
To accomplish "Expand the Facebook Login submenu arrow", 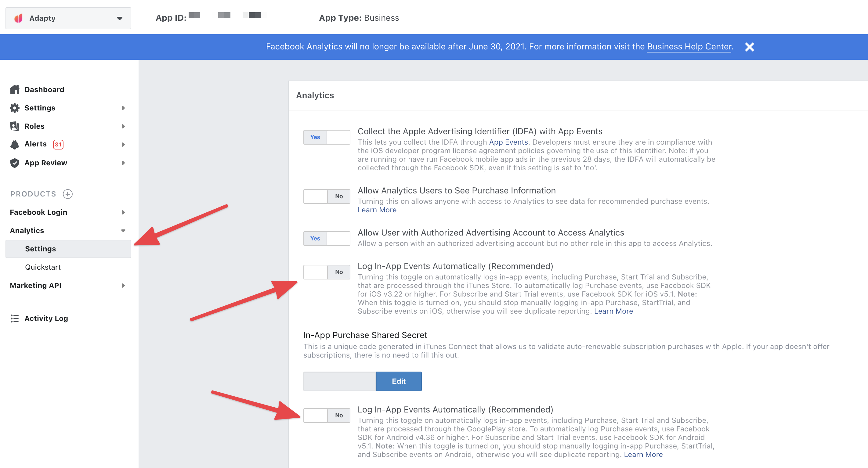I will click(123, 212).
